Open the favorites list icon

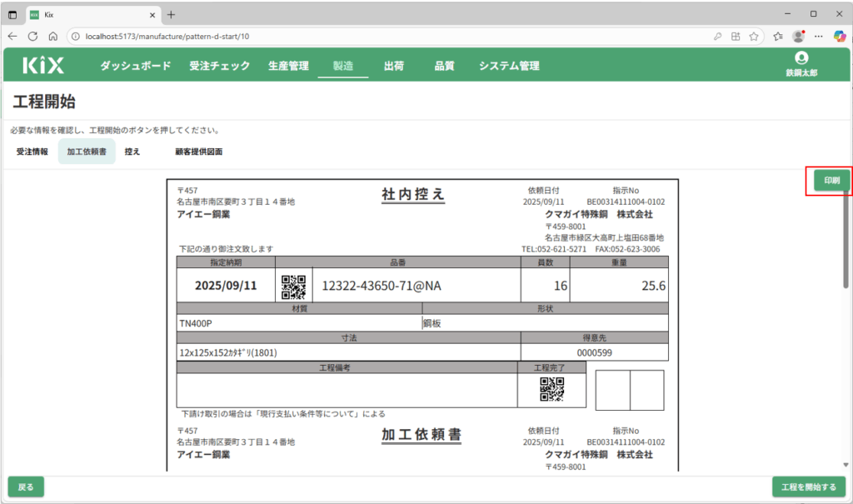coord(778,37)
